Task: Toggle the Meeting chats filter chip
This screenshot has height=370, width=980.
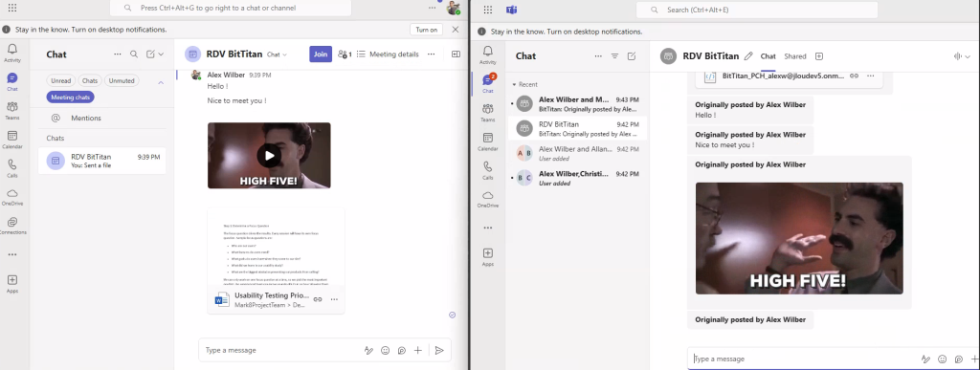Action: tap(70, 98)
